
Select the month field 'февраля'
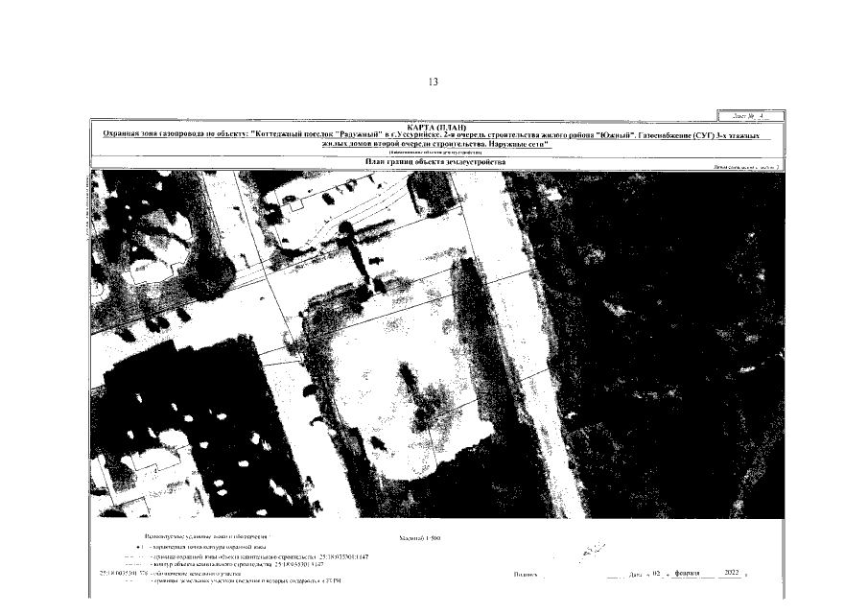[690, 574]
